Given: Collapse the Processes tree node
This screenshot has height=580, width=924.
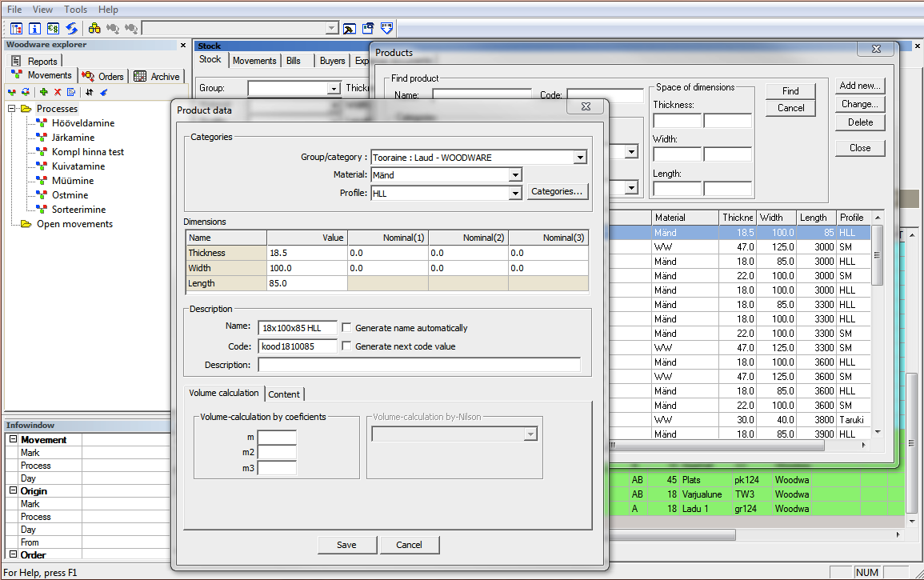Looking at the screenshot, I should (x=11, y=109).
